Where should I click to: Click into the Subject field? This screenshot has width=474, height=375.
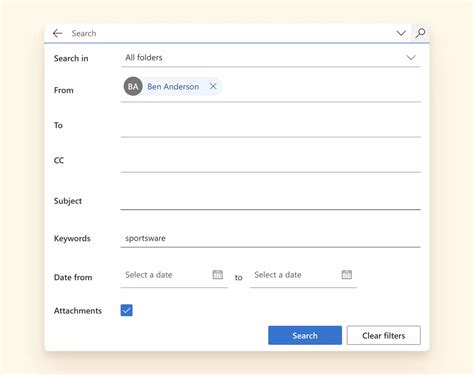click(270, 200)
